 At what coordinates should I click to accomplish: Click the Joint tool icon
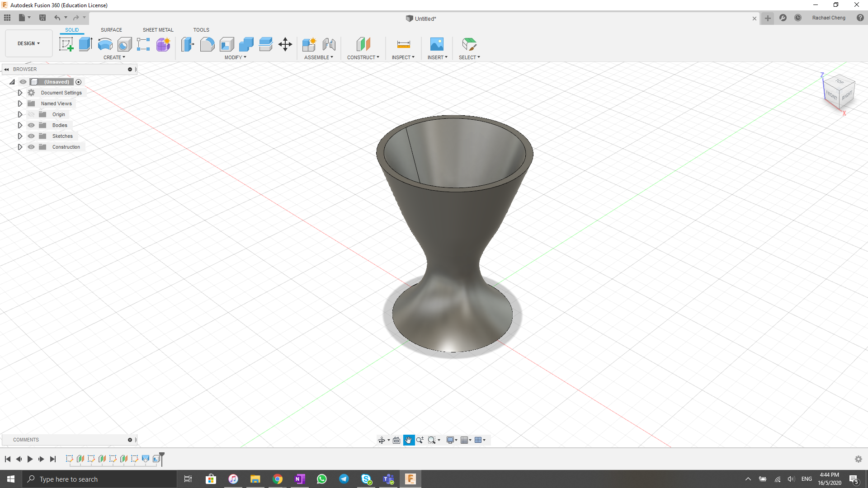pyautogui.click(x=329, y=44)
